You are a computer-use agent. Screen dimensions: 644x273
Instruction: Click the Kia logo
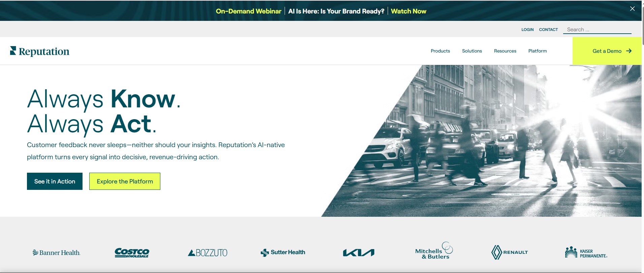click(x=358, y=252)
